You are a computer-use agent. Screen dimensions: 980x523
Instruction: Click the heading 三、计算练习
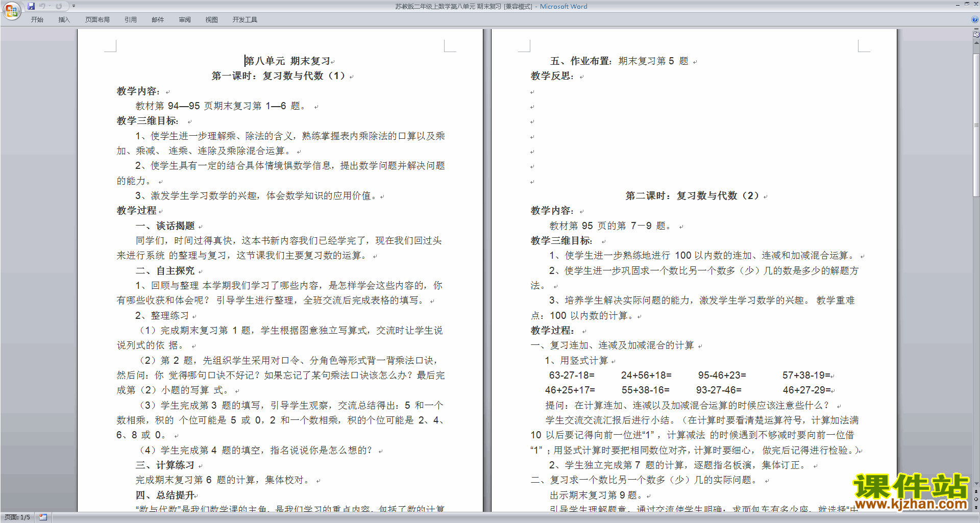click(x=165, y=465)
